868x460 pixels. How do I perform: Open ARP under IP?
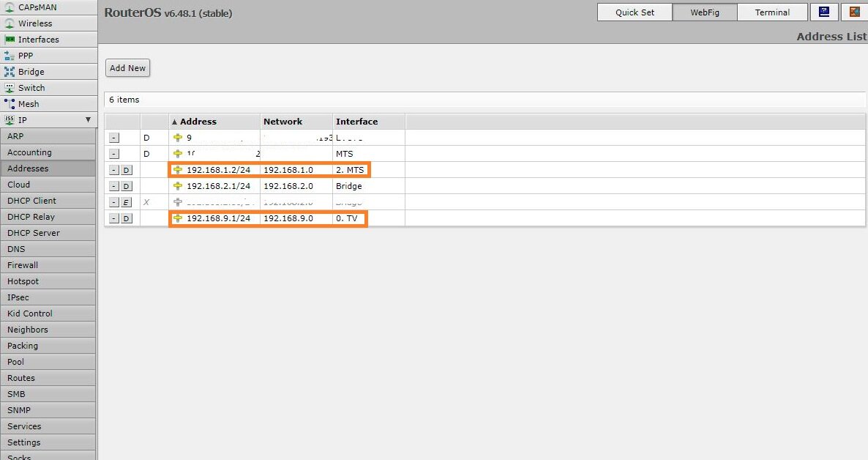pyautogui.click(x=48, y=136)
